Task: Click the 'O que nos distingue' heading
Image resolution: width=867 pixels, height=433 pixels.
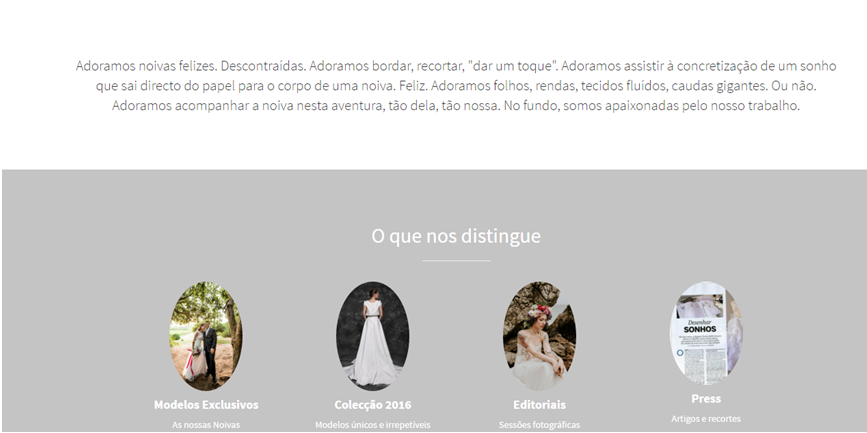Action: [456, 236]
